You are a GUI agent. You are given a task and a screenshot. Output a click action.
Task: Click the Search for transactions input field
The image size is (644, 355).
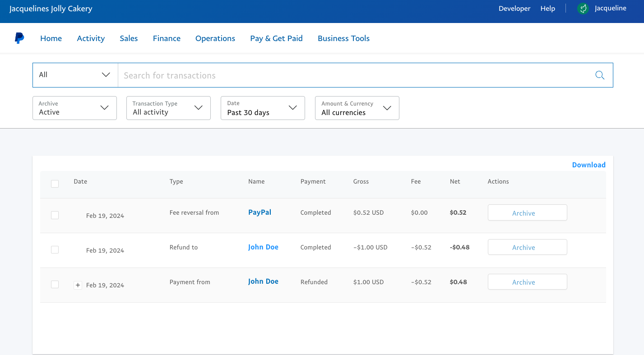[352, 75]
